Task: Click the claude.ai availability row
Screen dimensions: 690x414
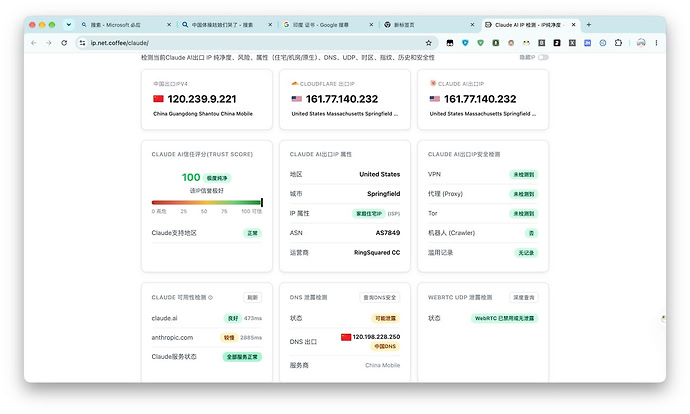Action: pyautogui.click(x=207, y=318)
